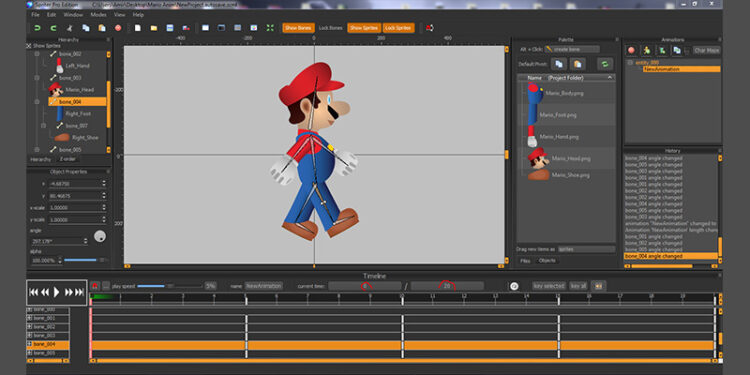Expand bone_003 row in the timeline list

coord(29,335)
